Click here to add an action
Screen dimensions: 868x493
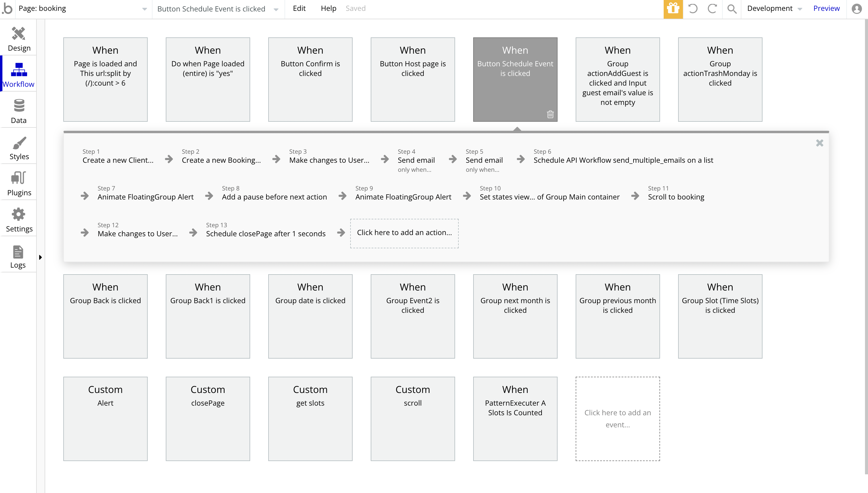click(x=404, y=233)
